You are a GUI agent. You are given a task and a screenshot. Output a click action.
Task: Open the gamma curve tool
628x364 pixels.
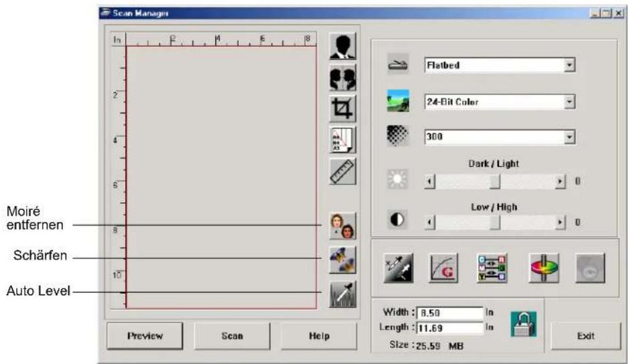[443, 268]
